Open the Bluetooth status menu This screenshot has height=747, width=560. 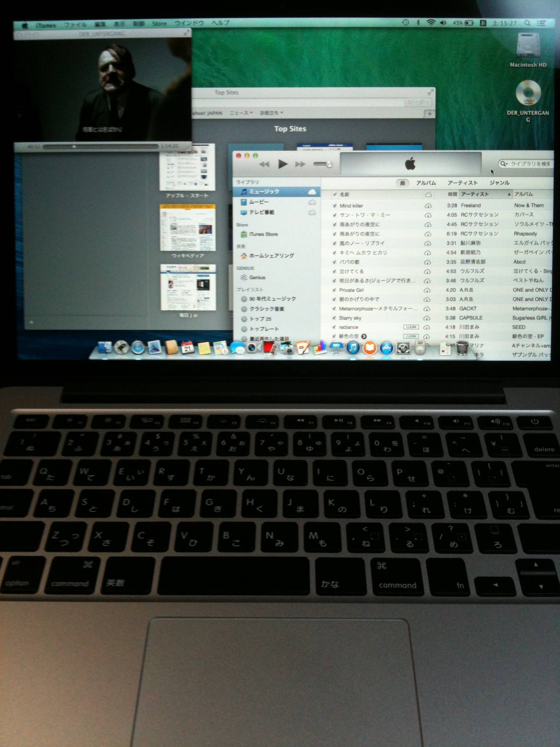(x=418, y=23)
